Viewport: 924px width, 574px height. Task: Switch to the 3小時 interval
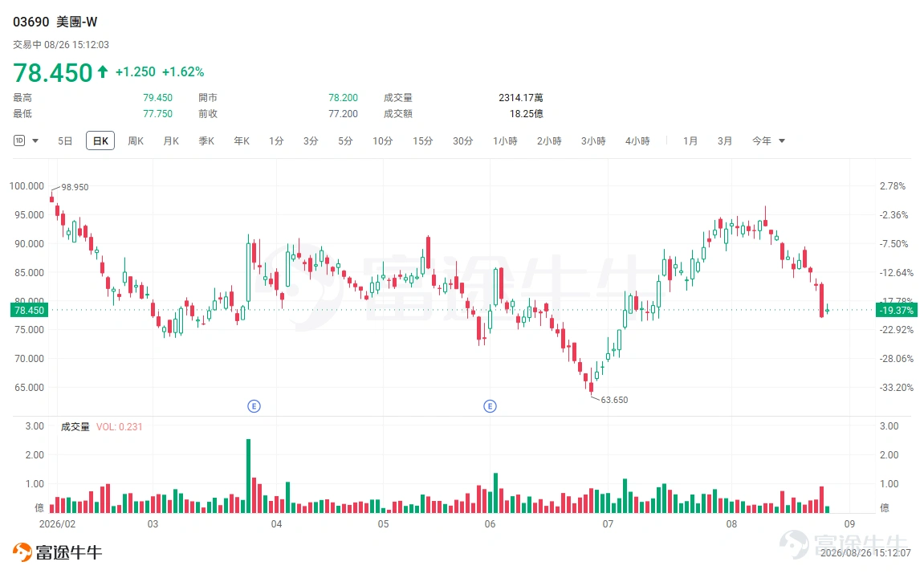593,140
